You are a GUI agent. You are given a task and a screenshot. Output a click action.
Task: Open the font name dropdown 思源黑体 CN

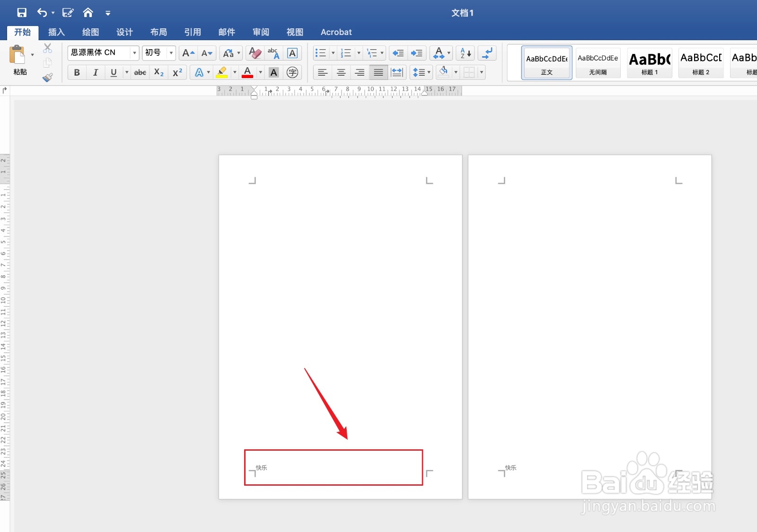click(x=134, y=52)
